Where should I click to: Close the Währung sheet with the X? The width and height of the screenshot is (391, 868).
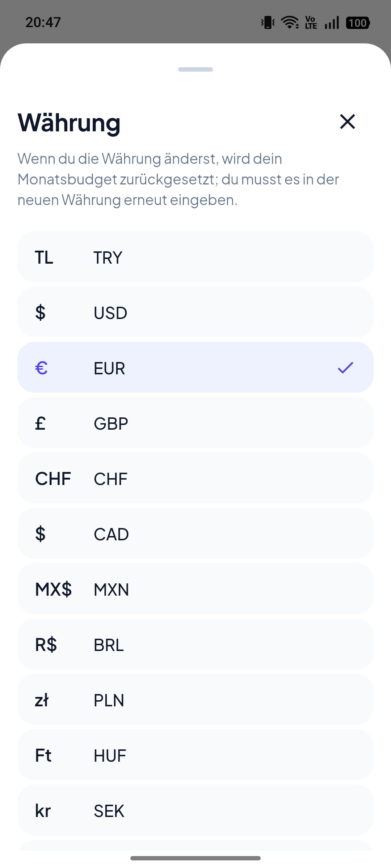coord(348,122)
